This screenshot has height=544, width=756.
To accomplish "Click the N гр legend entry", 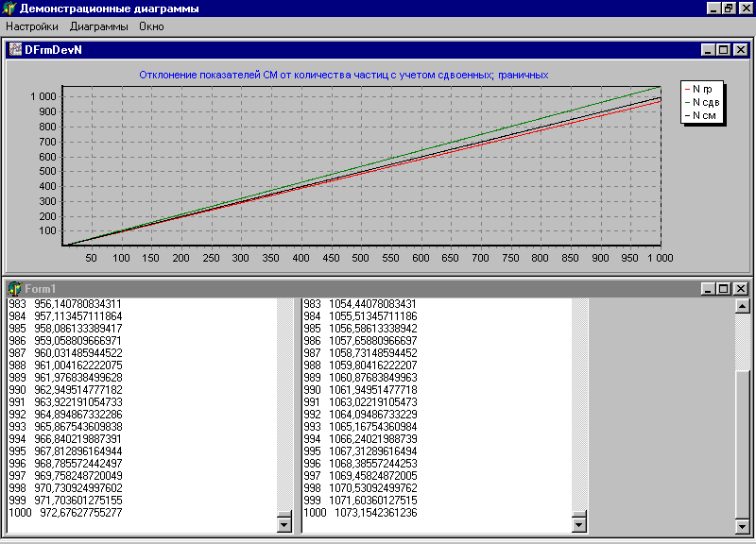I will 698,89.
